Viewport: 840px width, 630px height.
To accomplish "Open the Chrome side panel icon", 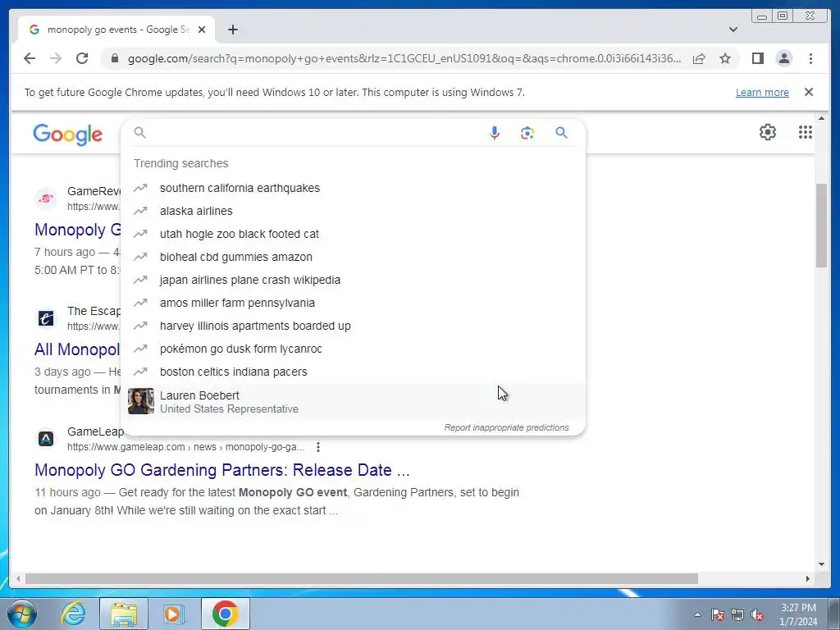I will point(757,58).
